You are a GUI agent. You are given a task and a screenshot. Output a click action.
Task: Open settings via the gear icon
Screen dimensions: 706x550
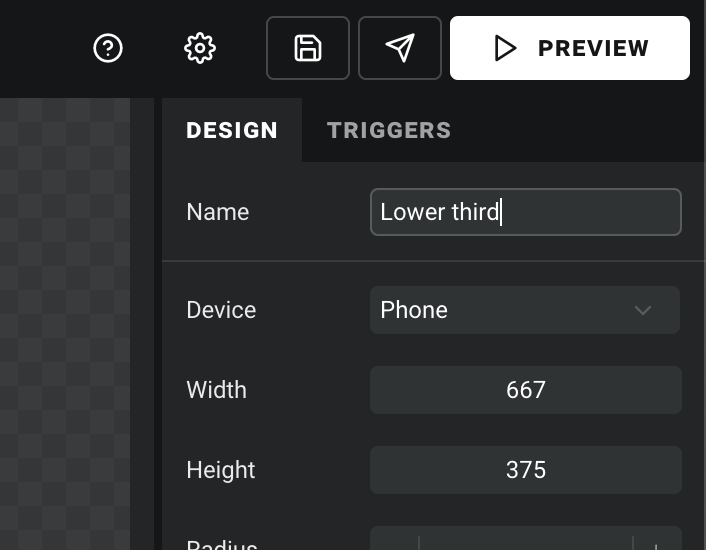coord(200,48)
